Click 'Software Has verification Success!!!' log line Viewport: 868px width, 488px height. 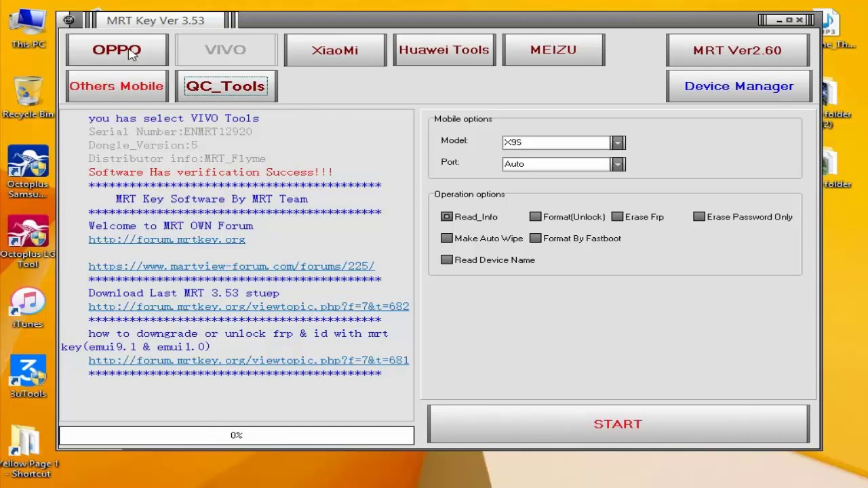[x=210, y=172]
